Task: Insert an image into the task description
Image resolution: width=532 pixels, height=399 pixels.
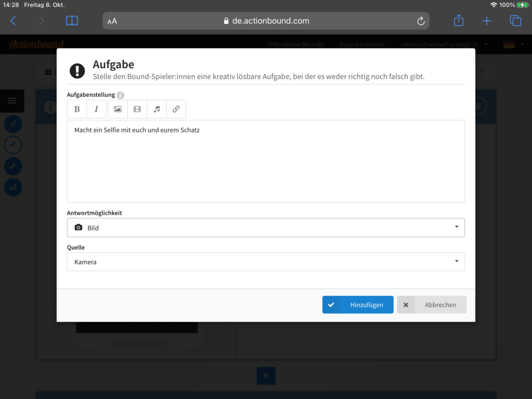Action: coord(117,109)
